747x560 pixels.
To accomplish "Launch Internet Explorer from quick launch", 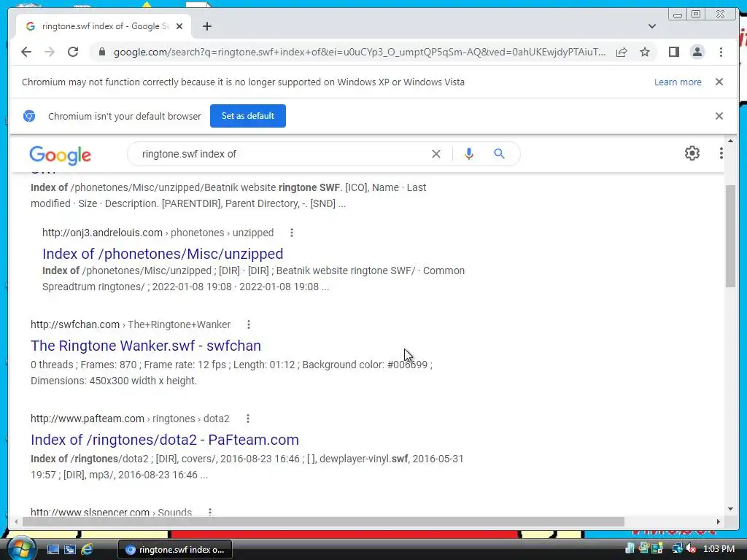I will pyautogui.click(x=87, y=550).
